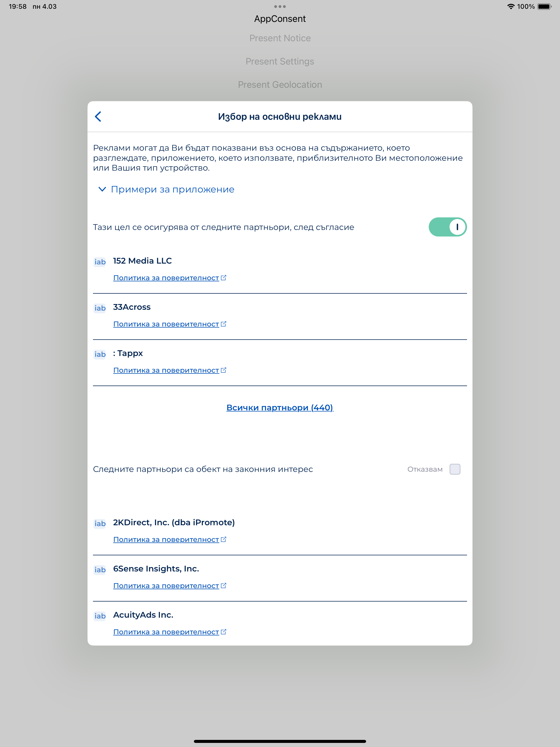Click iab badge beside 33Across
560x747 pixels.
[x=100, y=308]
